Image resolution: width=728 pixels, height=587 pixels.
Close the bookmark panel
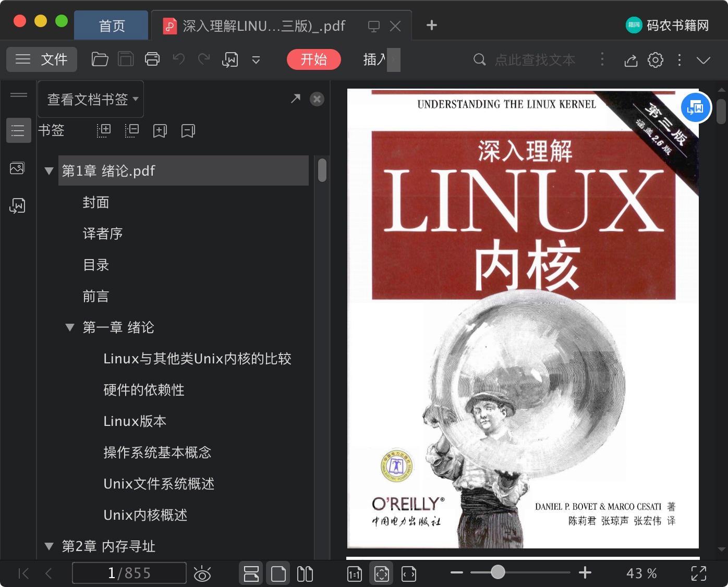pyautogui.click(x=317, y=99)
